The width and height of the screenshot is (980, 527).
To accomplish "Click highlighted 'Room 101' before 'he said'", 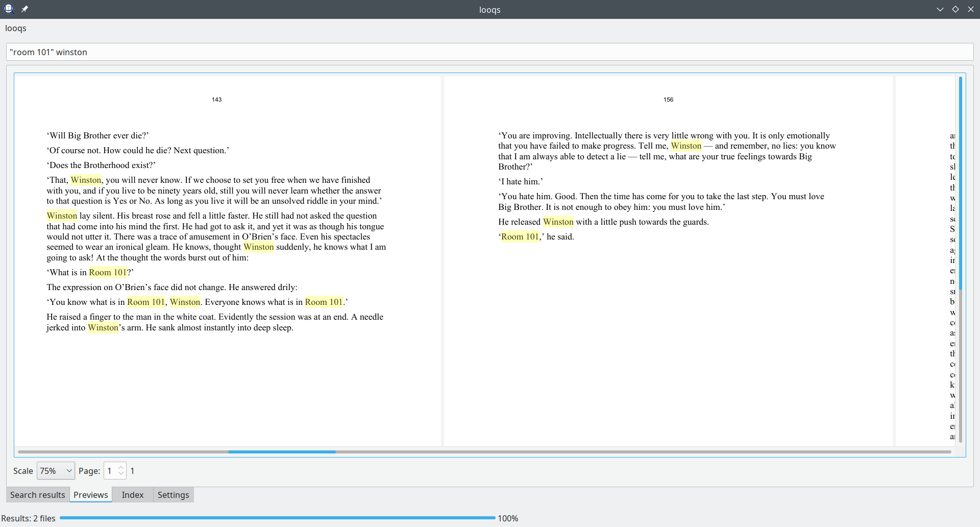I will click(x=520, y=236).
